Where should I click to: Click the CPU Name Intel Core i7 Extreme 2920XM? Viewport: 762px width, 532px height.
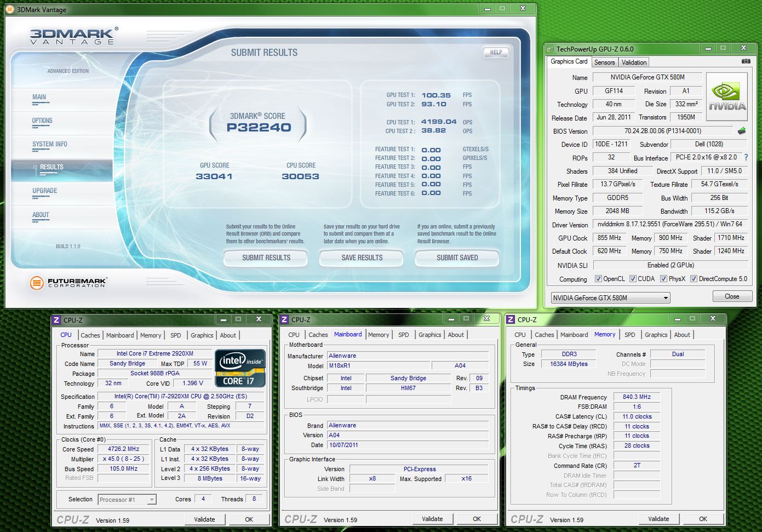[x=155, y=353]
